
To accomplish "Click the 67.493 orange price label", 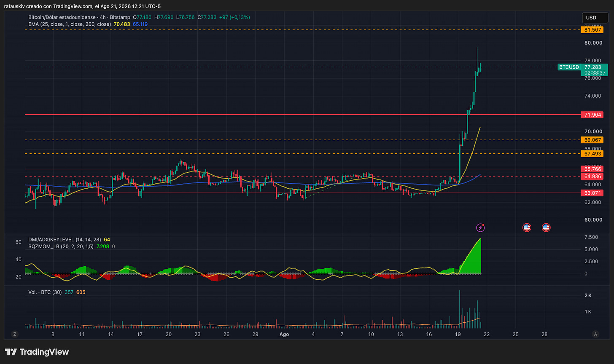I will click(592, 154).
